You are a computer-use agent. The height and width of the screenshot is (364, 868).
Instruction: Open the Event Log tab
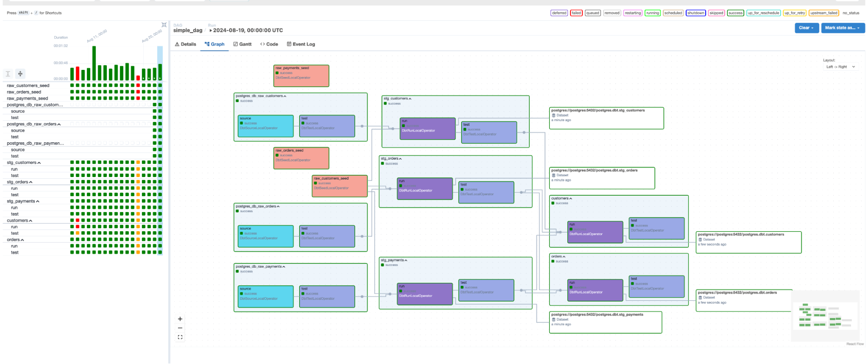pyautogui.click(x=300, y=44)
